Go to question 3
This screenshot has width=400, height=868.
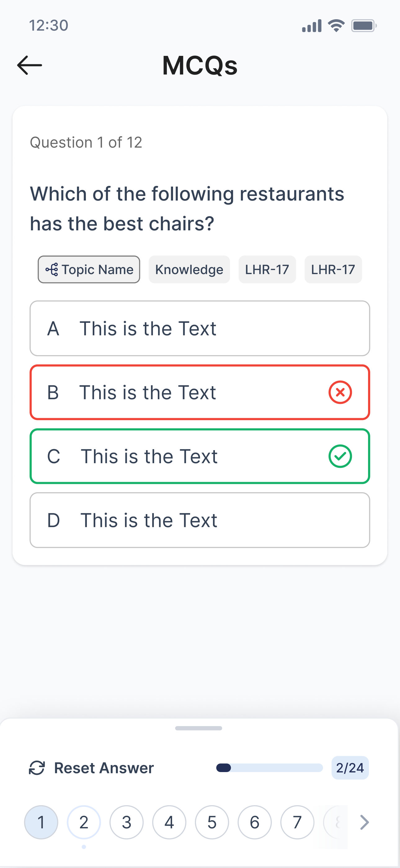127,822
